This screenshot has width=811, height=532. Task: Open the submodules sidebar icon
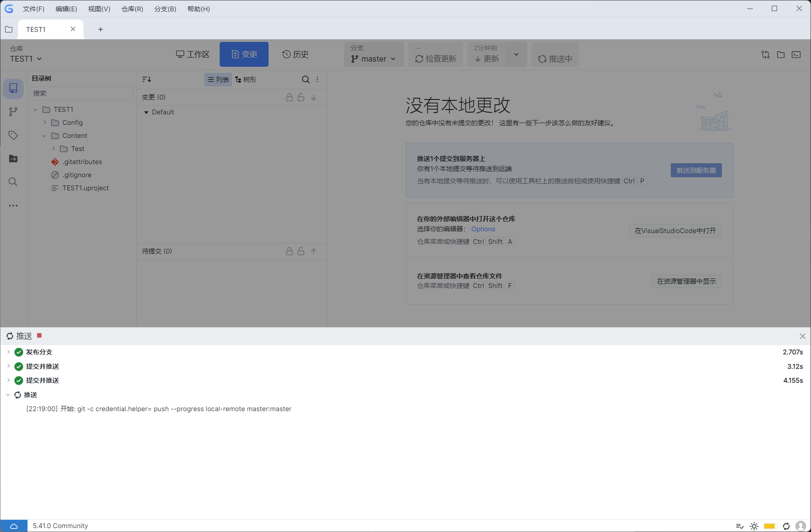point(13,158)
